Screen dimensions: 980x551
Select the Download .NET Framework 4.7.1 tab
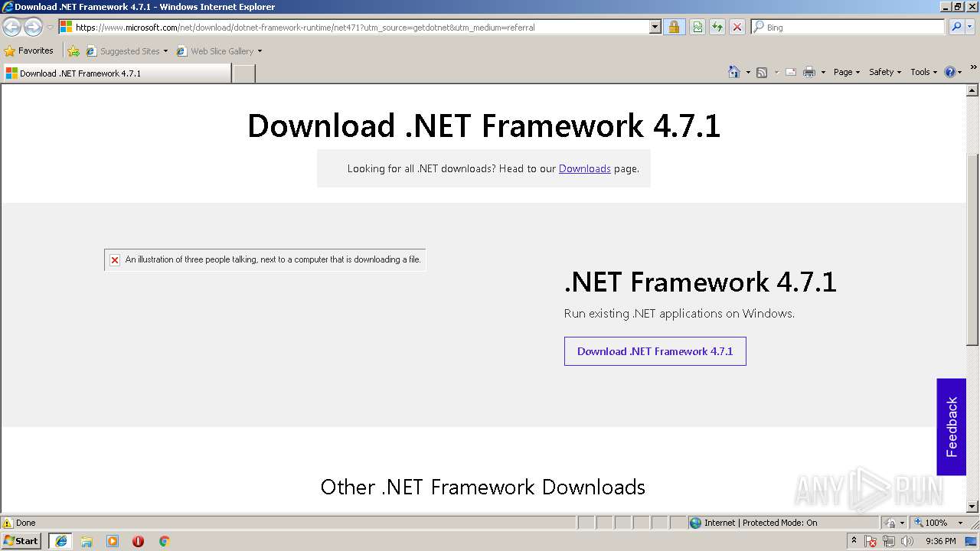click(116, 73)
